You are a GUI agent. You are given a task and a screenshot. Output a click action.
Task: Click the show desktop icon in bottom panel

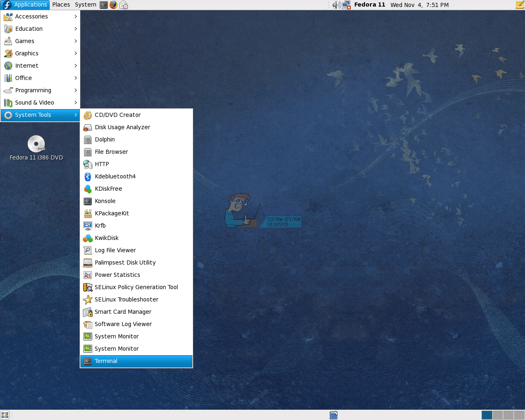tap(5, 415)
